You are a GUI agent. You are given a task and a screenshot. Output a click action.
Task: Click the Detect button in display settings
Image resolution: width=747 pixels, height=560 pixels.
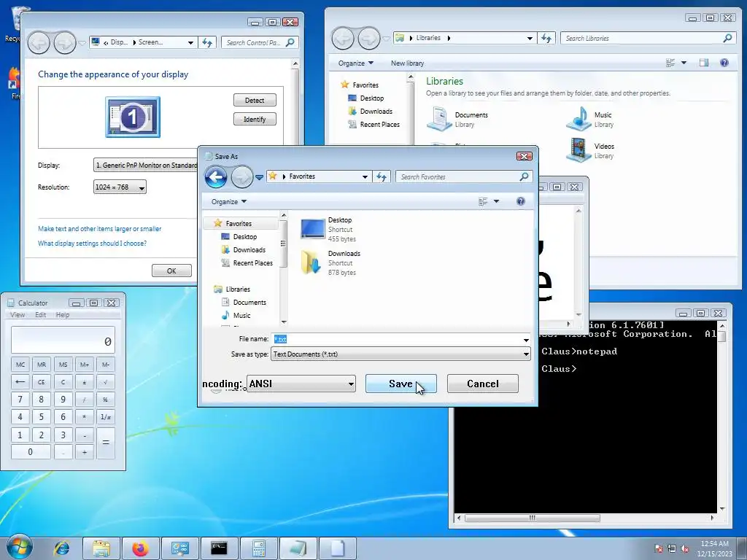pos(255,101)
